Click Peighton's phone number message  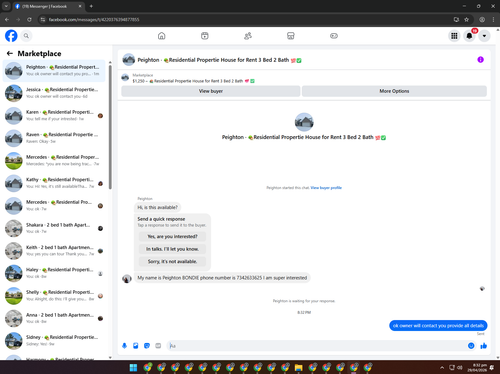pyautogui.click(x=222, y=278)
